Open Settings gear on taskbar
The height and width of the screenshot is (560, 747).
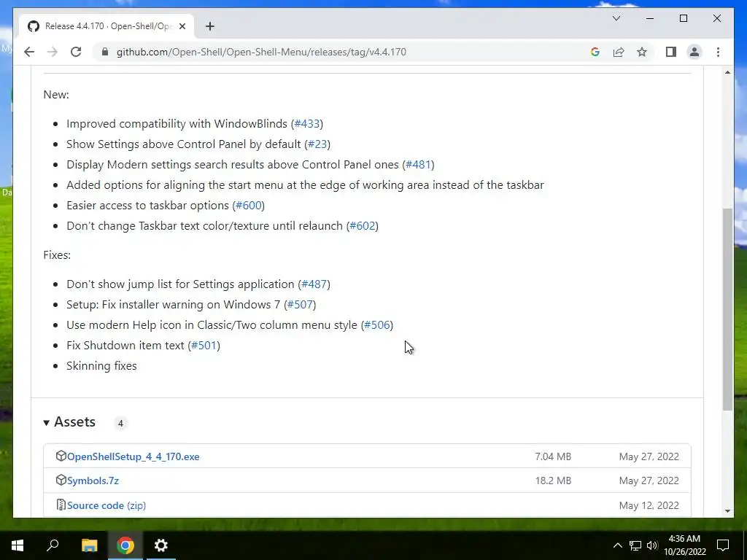tap(161, 545)
